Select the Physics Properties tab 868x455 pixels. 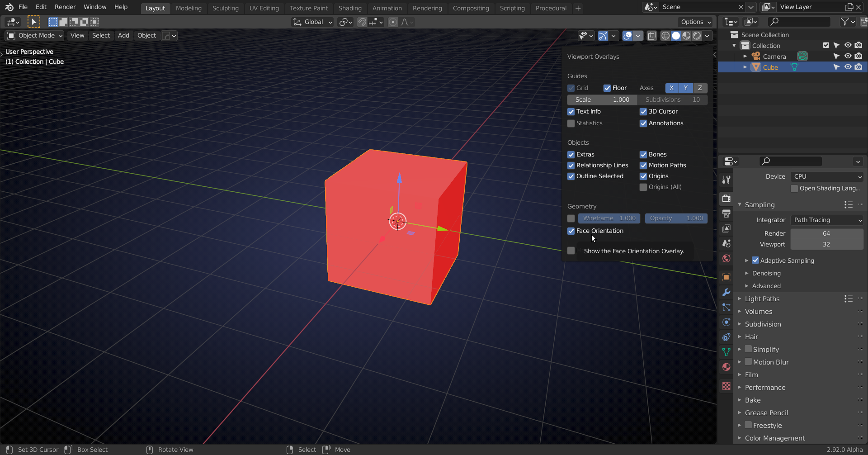tap(726, 322)
